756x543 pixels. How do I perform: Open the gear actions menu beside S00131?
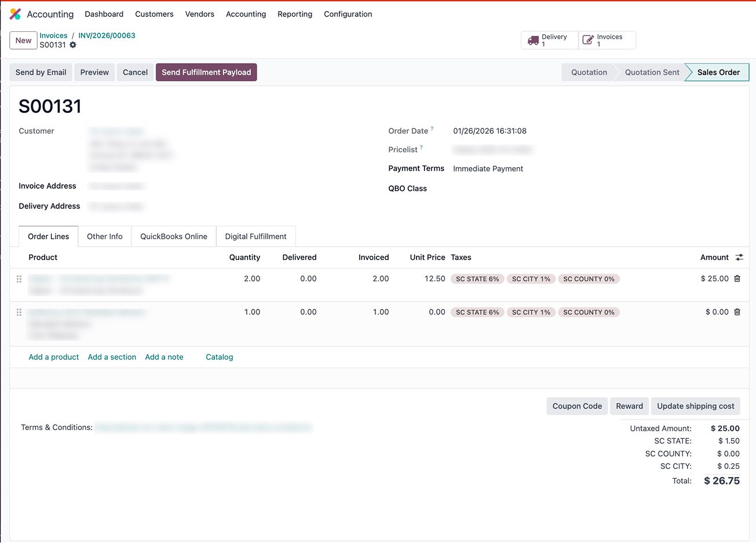coord(73,45)
